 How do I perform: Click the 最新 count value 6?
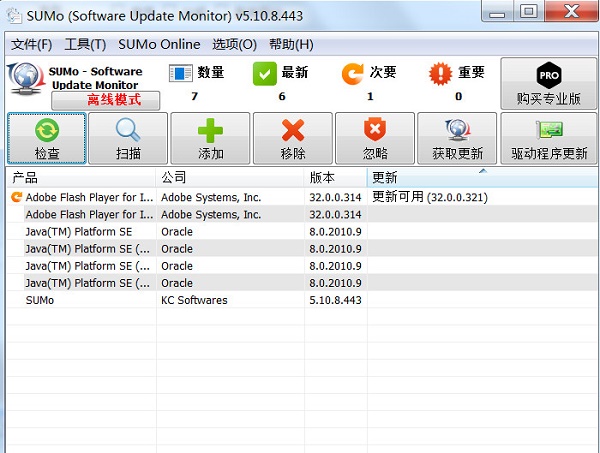[282, 96]
